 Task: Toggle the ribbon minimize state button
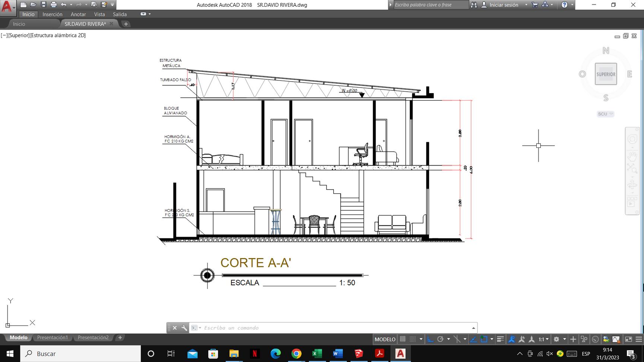(143, 14)
